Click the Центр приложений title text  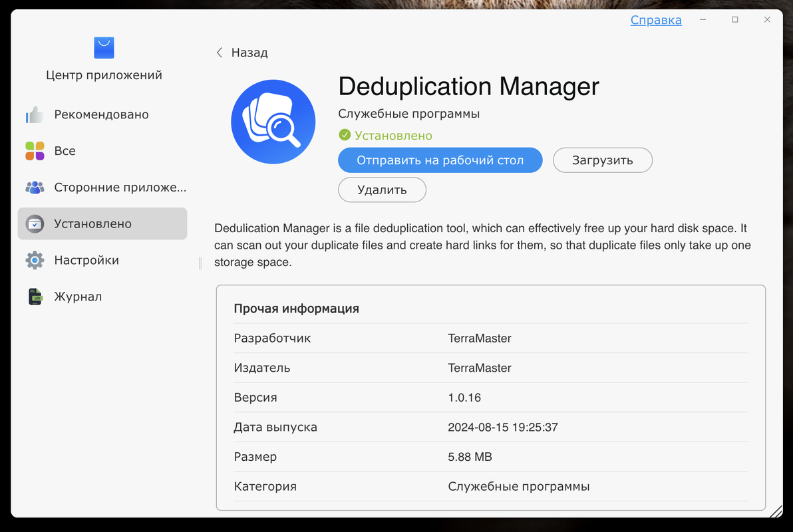click(104, 75)
